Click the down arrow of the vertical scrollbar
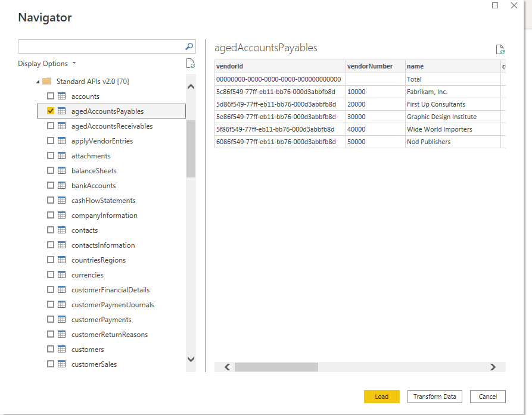 [191, 359]
